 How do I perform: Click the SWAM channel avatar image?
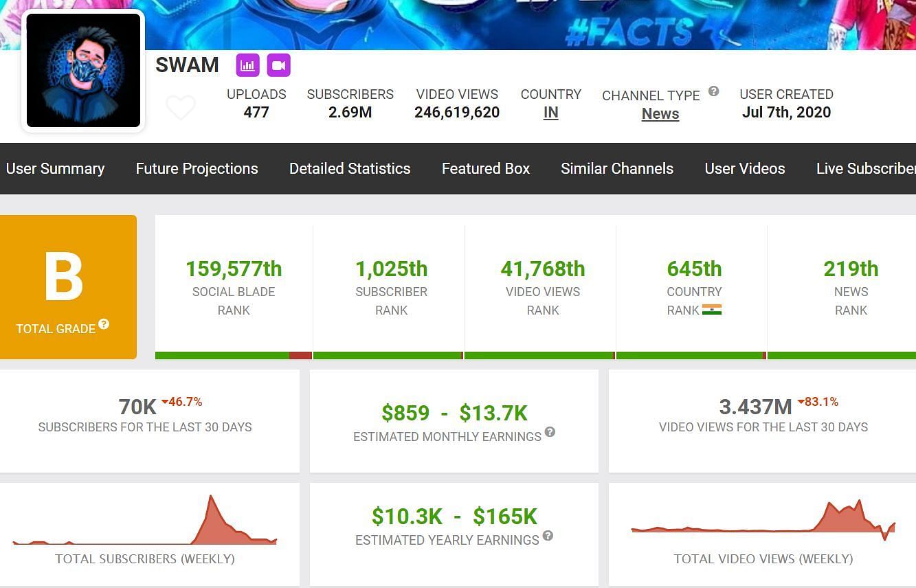83,70
